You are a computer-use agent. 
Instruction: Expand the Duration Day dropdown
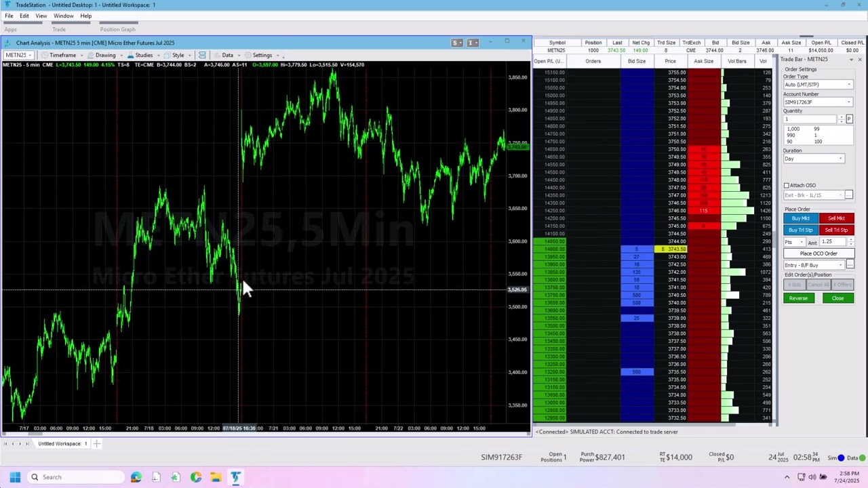(x=840, y=159)
